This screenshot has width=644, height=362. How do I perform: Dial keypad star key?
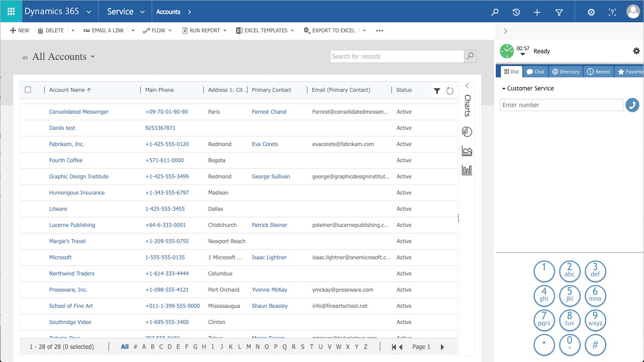coord(544,345)
